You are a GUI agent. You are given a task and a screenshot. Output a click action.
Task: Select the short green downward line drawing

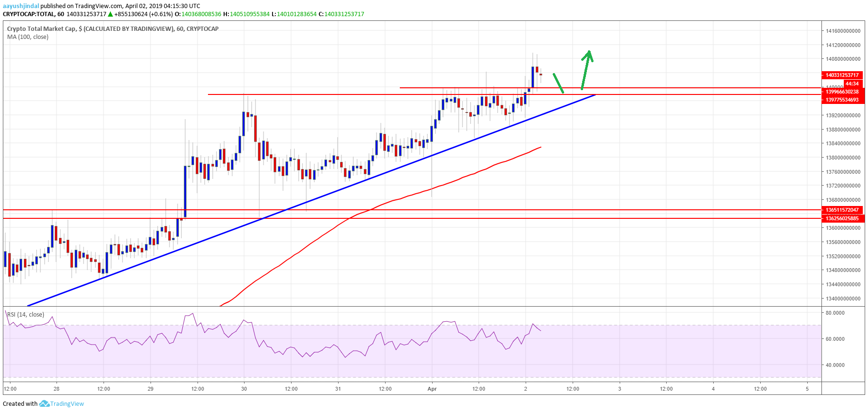(558, 83)
